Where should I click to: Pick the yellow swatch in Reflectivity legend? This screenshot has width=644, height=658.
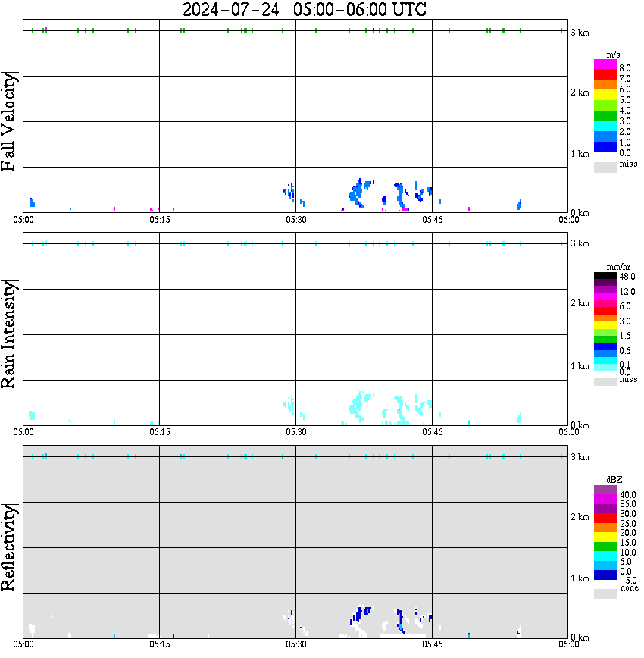605,537
